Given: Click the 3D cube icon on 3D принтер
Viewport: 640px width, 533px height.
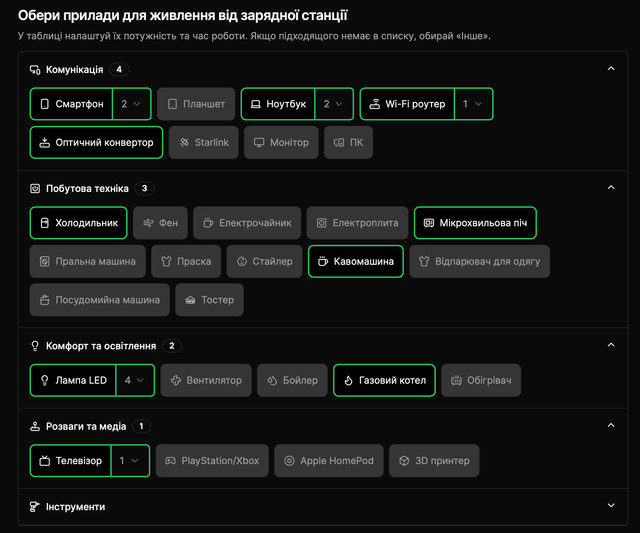Looking at the screenshot, I should click(403, 461).
